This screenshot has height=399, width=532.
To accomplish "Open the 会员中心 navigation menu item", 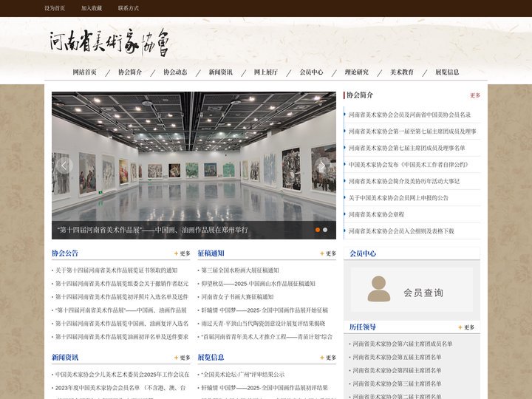I will click(x=311, y=72).
